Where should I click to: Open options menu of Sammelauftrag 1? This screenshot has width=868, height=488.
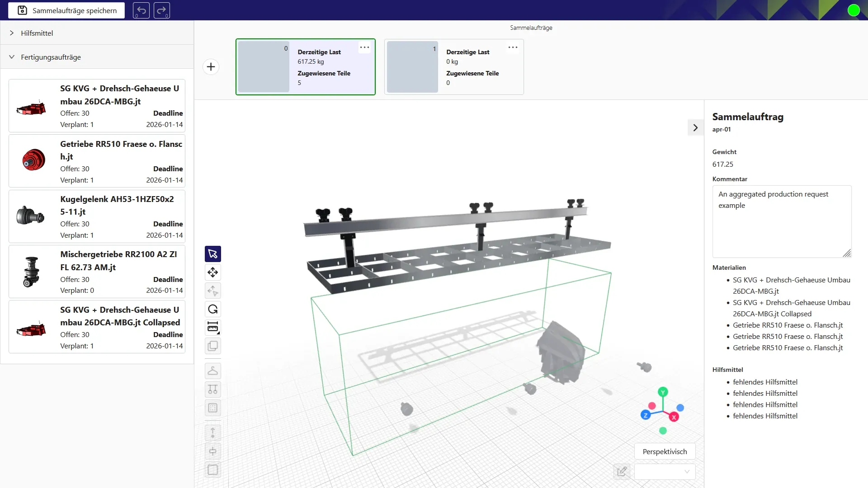(513, 47)
